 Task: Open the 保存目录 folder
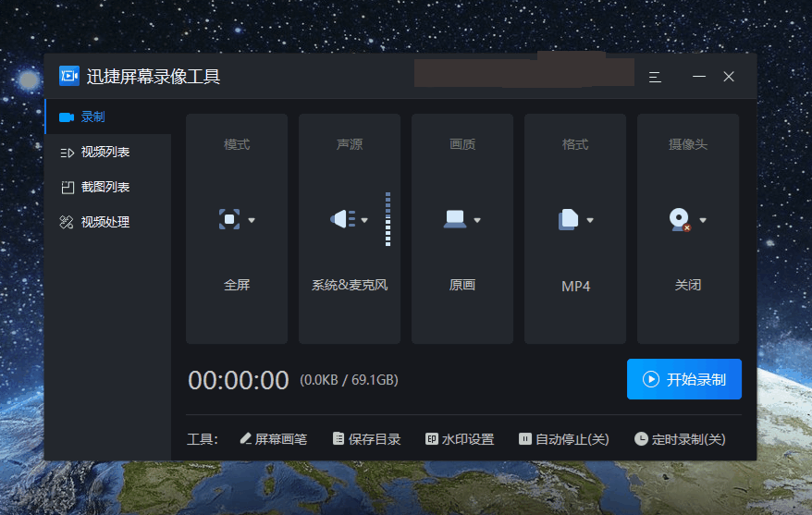pyautogui.click(x=366, y=439)
